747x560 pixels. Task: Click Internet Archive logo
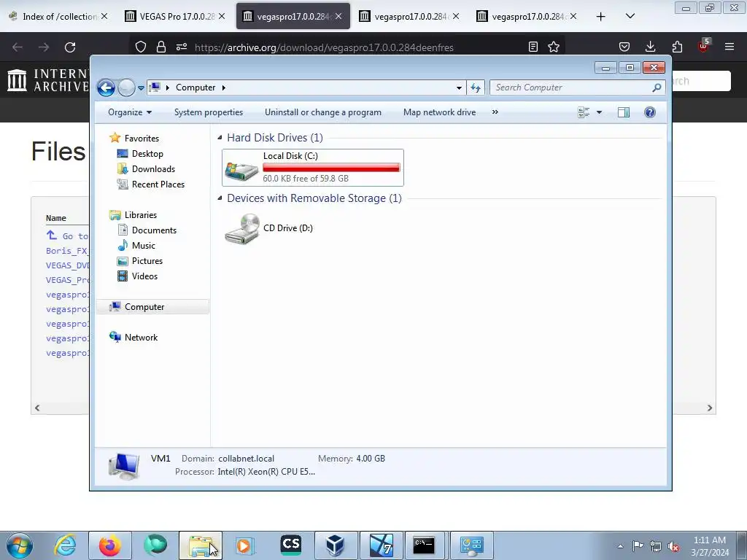click(47, 79)
